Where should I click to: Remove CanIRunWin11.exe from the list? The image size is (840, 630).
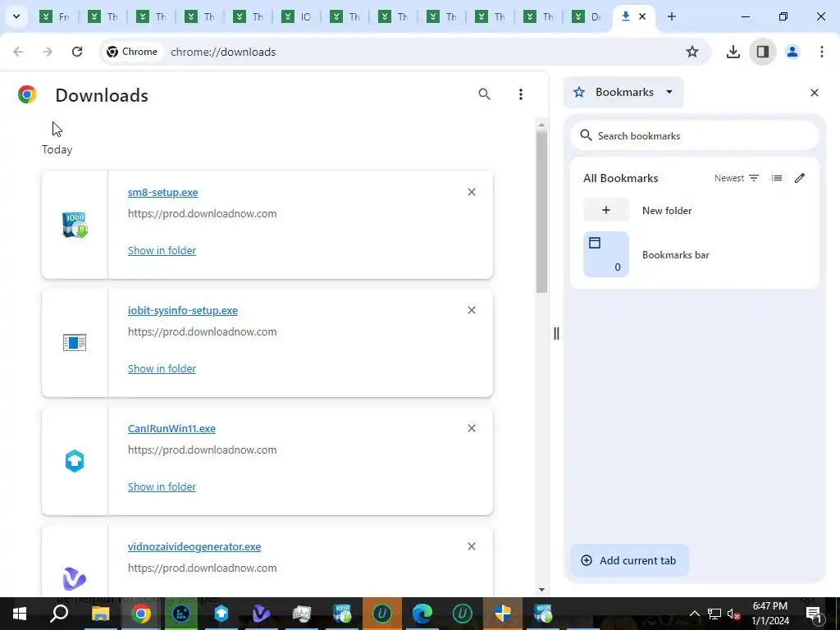pyautogui.click(x=472, y=428)
